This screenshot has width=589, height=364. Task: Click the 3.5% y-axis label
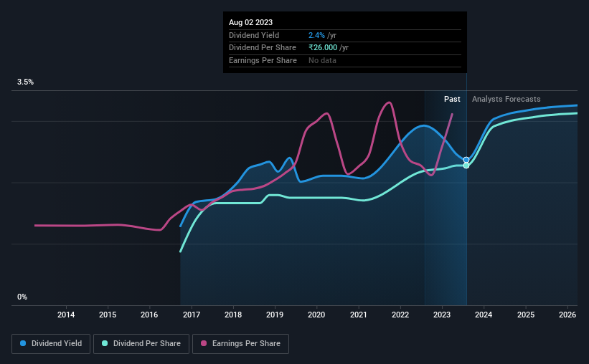coord(25,82)
